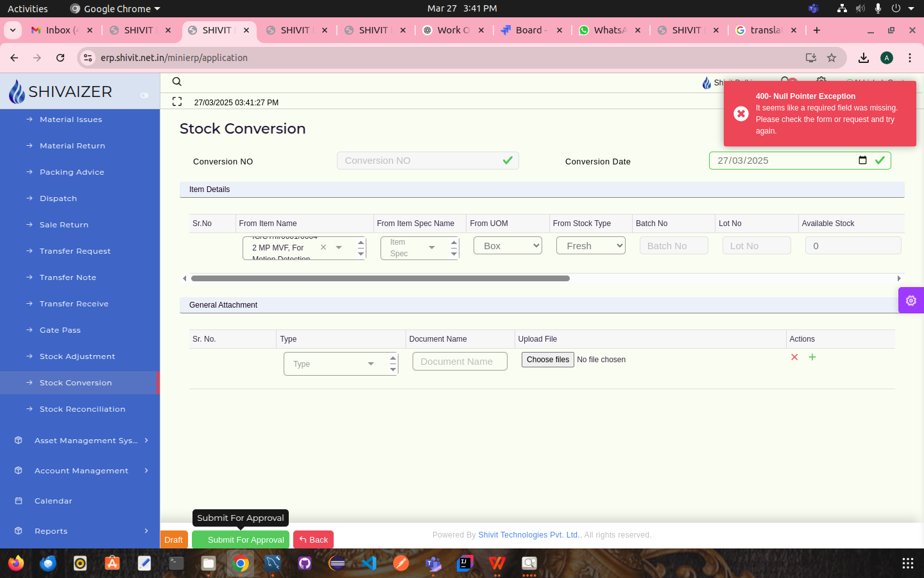The height and width of the screenshot is (578, 924).
Task: Expand the attachment Type dropdown
Action: [370, 364]
